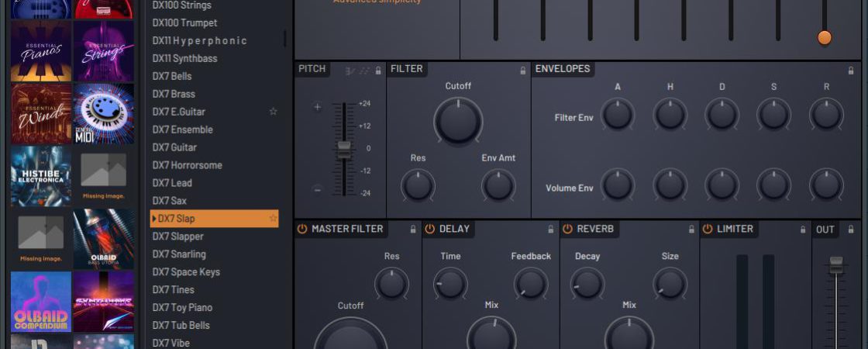This screenshot has height=349, width=868.
Task: Click the REVERB section padlock icon
Action: 691,229
